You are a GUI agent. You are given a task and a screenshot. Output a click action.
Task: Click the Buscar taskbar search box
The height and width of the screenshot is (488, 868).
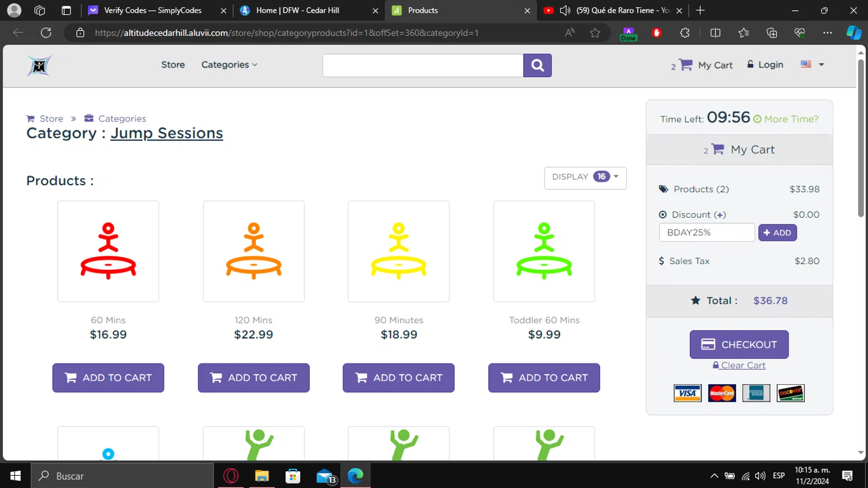point(122,476)
